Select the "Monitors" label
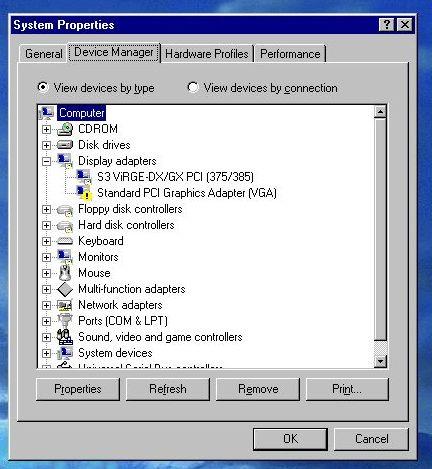Viewport: 432px width, 469px height. 98,257
